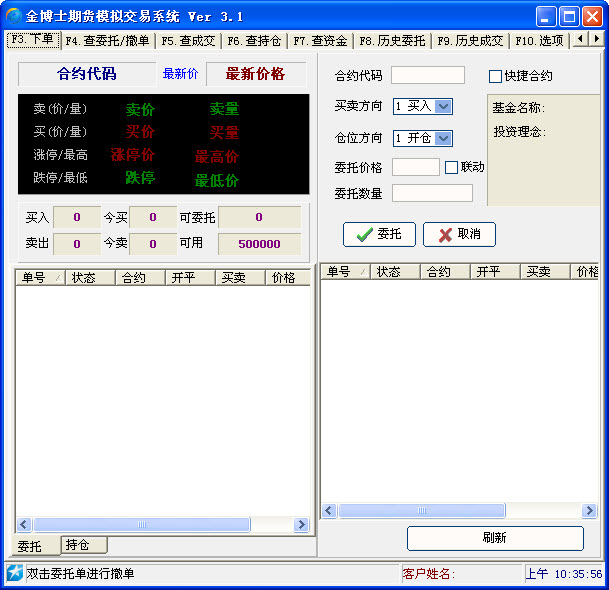The width and height of the screenshot is (609, 590).
Task: Sort right list by 买卖 column
Action: pyautogui.click(x=545, y=271)
